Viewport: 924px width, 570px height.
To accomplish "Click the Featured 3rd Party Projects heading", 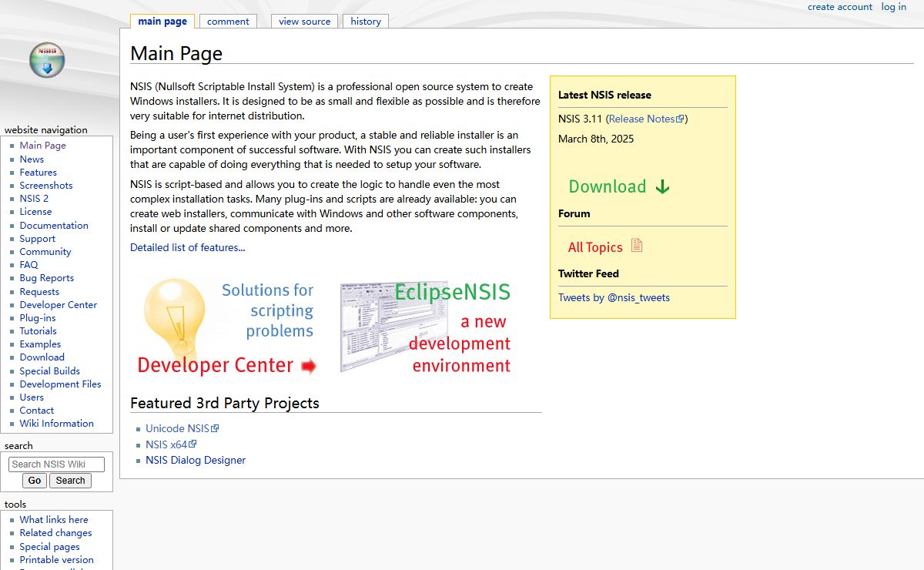I will point(225,403).
